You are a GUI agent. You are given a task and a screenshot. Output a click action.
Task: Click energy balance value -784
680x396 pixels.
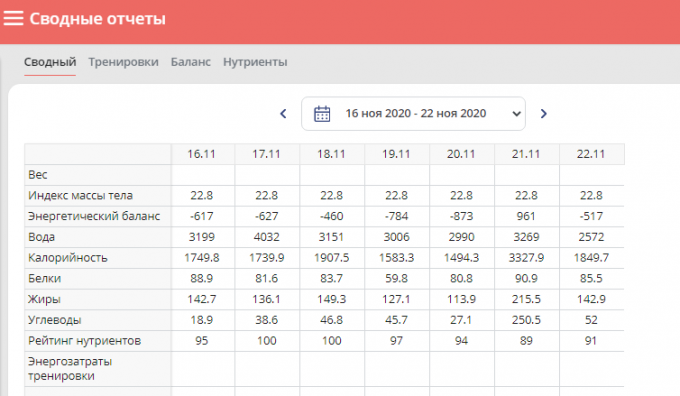[396, 216]
